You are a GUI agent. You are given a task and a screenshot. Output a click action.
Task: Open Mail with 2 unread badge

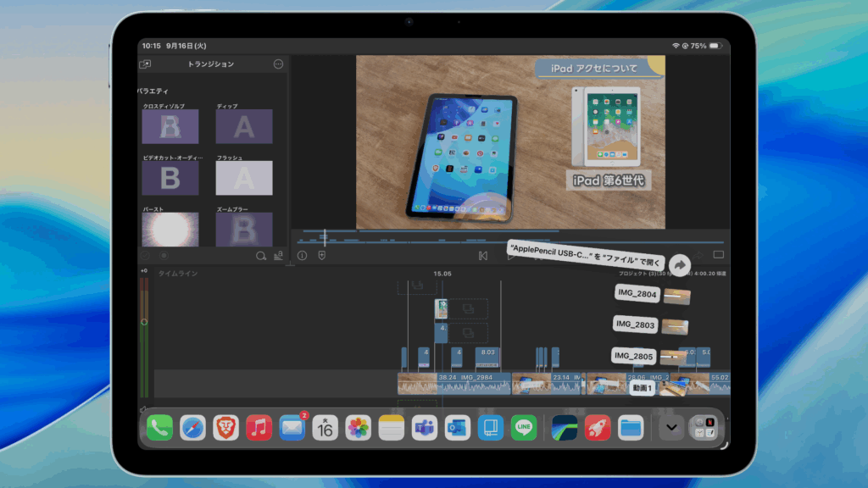coord(292,428)
